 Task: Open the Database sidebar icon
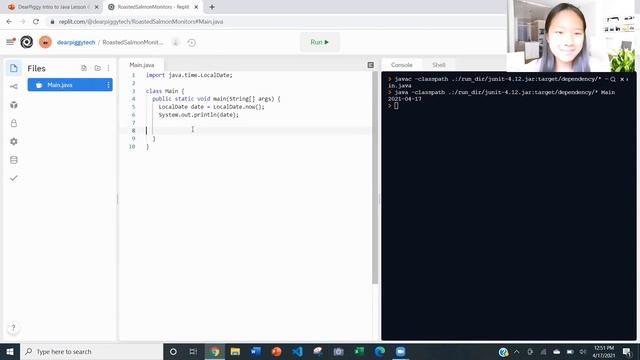tap(13, 160)
